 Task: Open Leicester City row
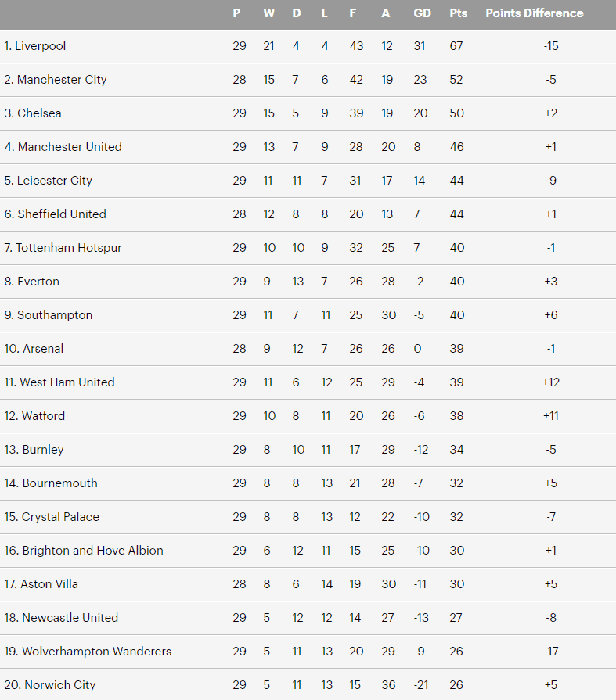[308, 181]
